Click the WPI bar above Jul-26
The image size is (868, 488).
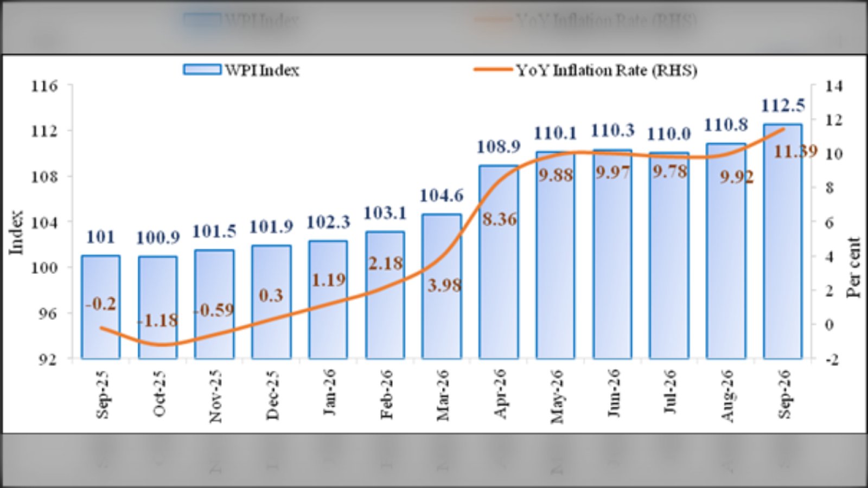669,256
